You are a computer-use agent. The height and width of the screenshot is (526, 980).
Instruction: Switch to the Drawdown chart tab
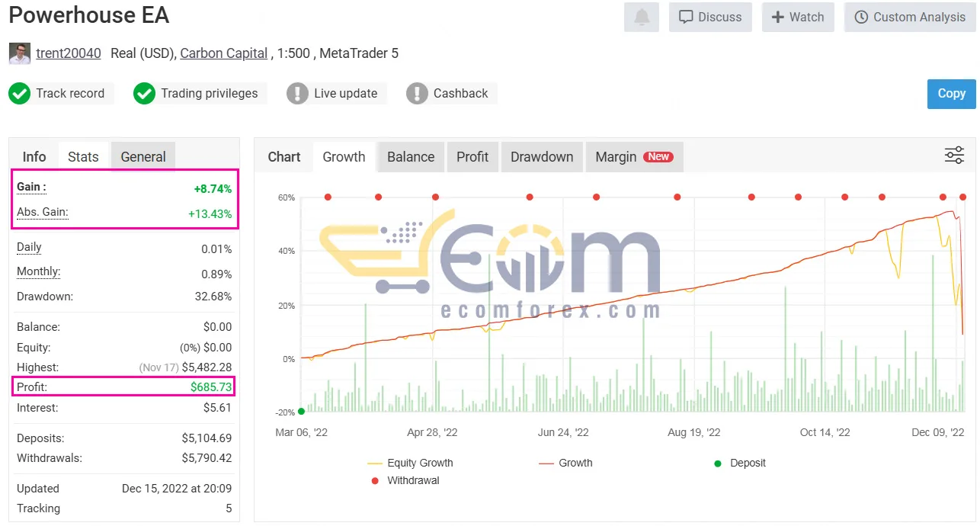(x=542, y=156)
